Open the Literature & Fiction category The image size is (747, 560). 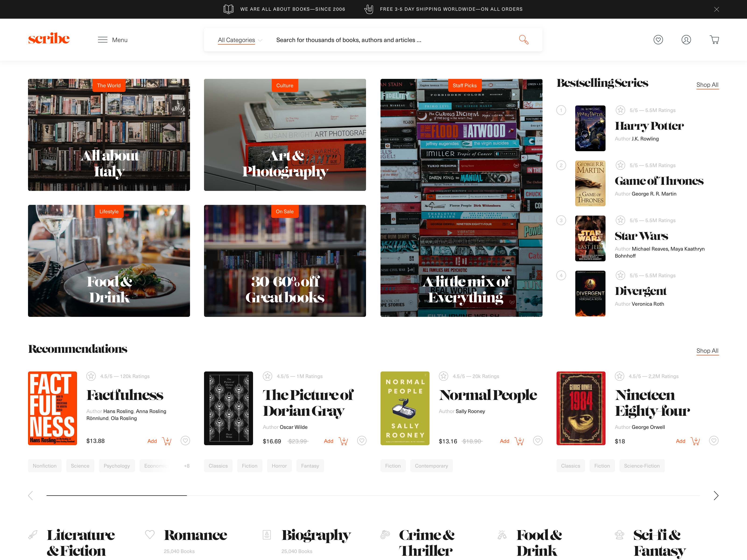(x=80, y=543)
